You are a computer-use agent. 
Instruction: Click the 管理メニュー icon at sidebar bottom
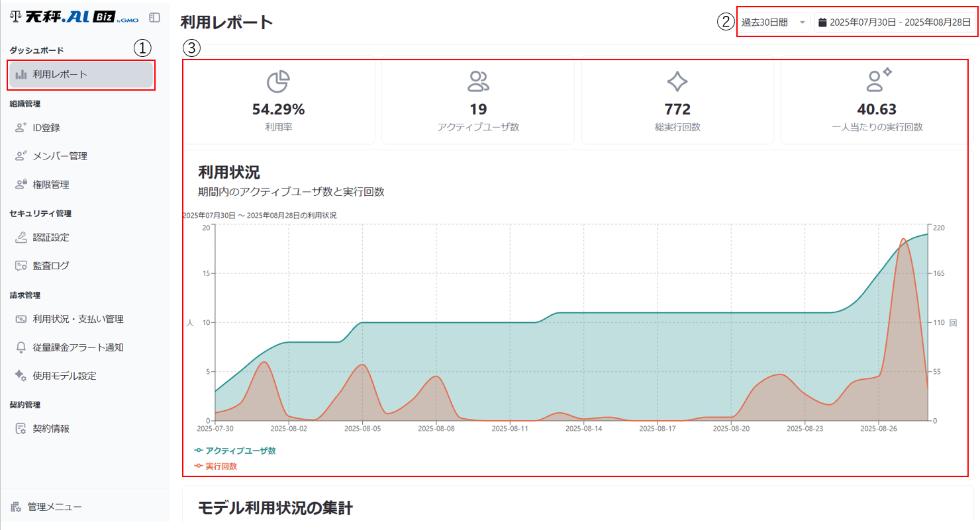(15, 506)
